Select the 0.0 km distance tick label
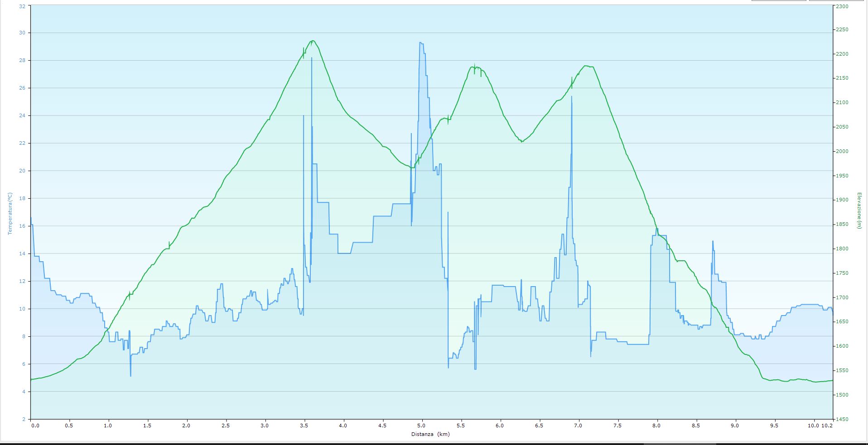The width and height of the screenshot is (868, 445). coord(34,426)
